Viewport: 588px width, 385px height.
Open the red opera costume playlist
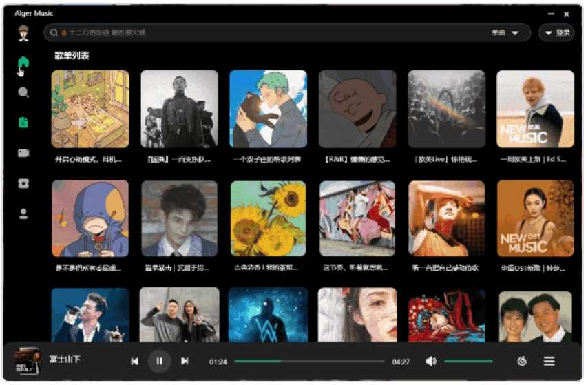pyautogui.click(x=446, y=315)
